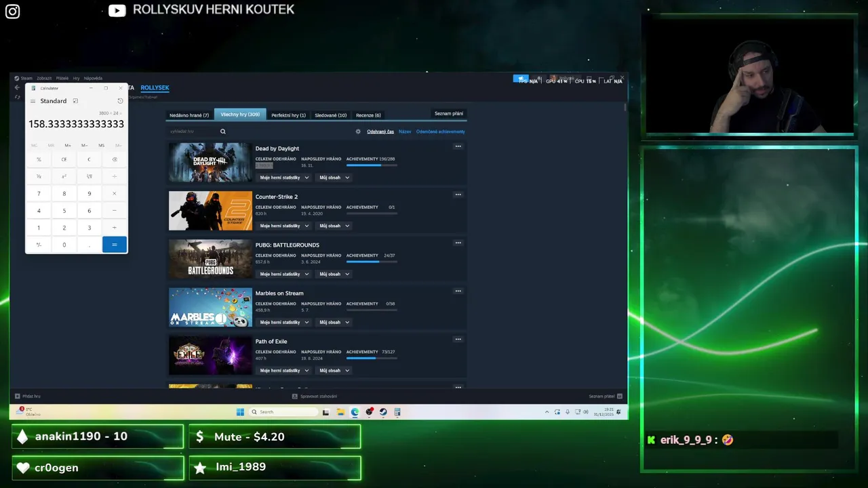Open PUBG: BATTLEGROUNDS three-dots menu

click(458, 243)
